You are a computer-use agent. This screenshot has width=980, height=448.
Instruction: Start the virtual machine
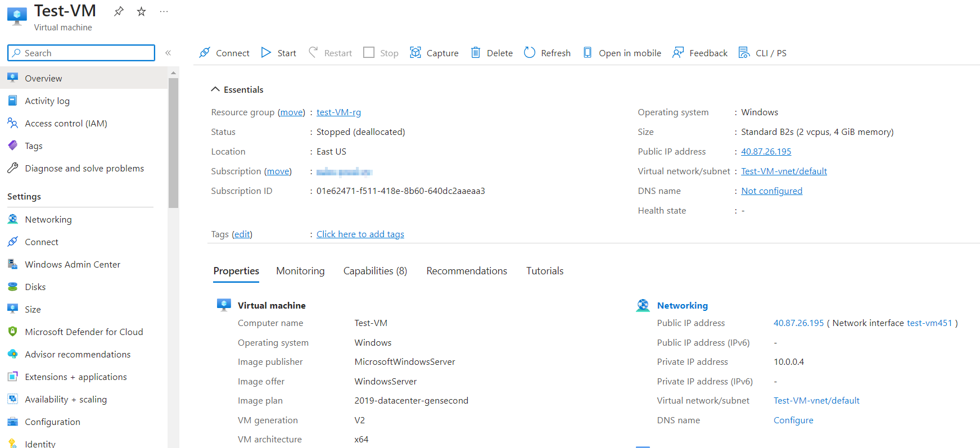point(278,53)
